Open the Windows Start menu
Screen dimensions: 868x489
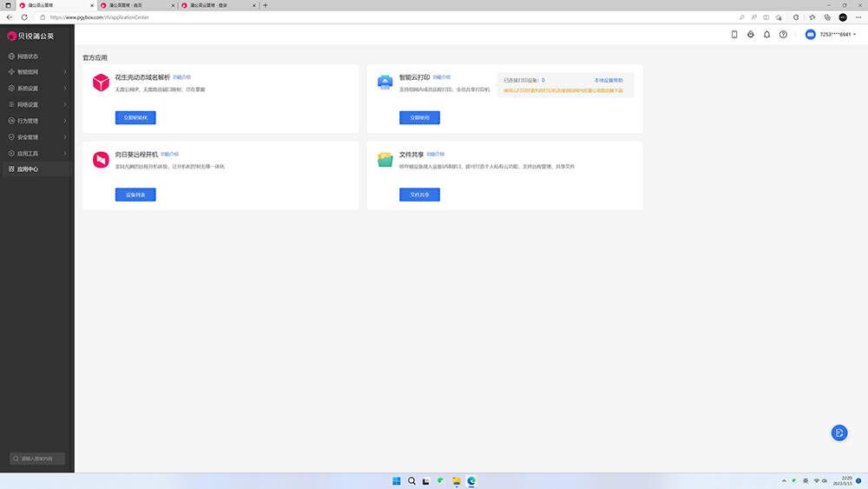click(x=397, y=480)
